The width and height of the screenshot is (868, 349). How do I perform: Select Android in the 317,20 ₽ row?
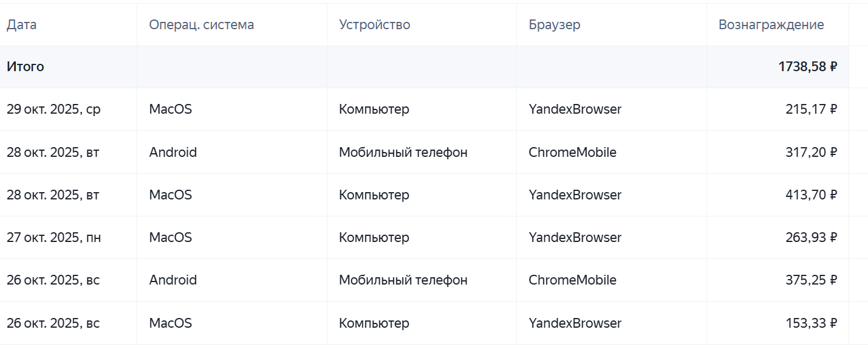click(173, 153)
